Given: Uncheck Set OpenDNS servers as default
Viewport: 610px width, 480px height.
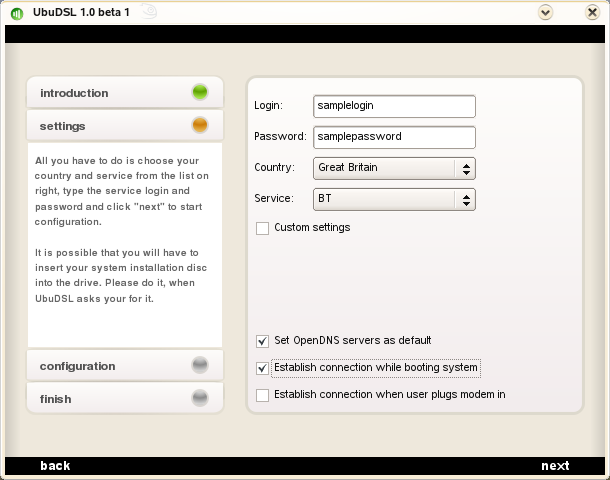Looking at the screenshot, I should [x=262, y=341].
